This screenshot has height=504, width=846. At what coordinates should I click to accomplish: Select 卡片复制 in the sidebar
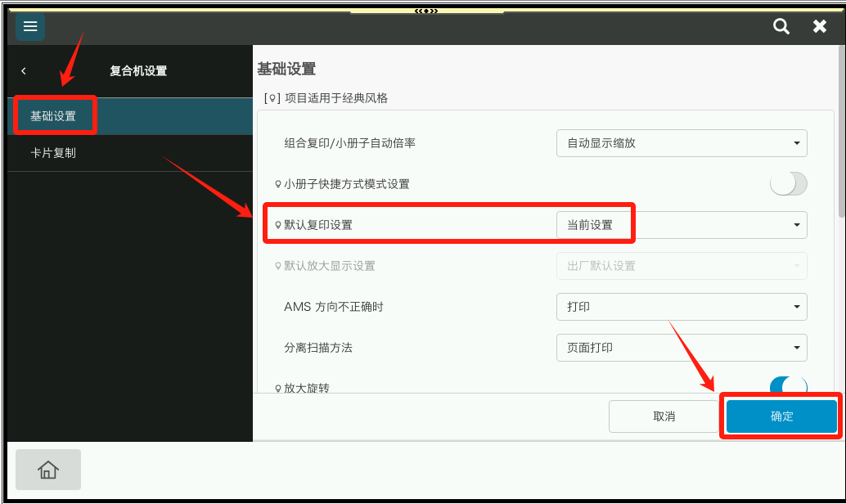[55, 152]
